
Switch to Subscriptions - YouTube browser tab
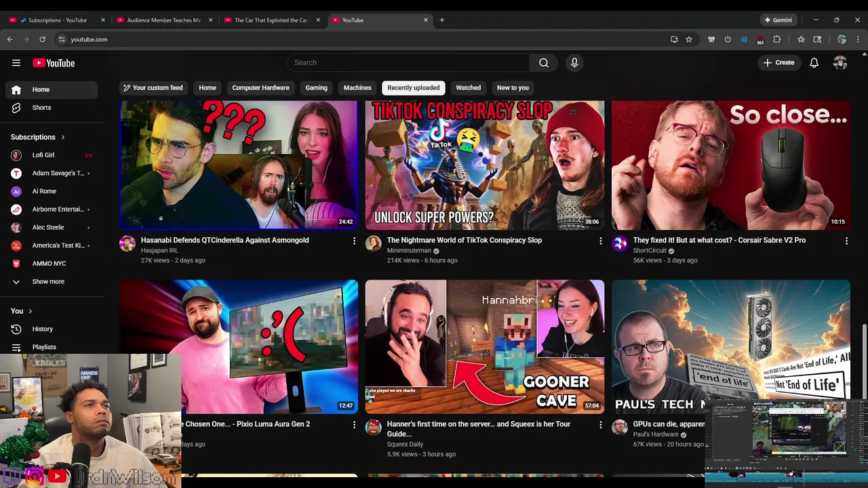coord(57,20)
